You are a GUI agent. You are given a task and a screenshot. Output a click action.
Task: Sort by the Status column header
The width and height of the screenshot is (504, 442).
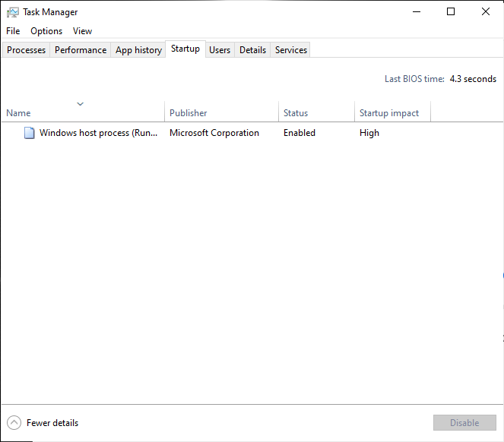pyautogui.click(x=316, y=112)
